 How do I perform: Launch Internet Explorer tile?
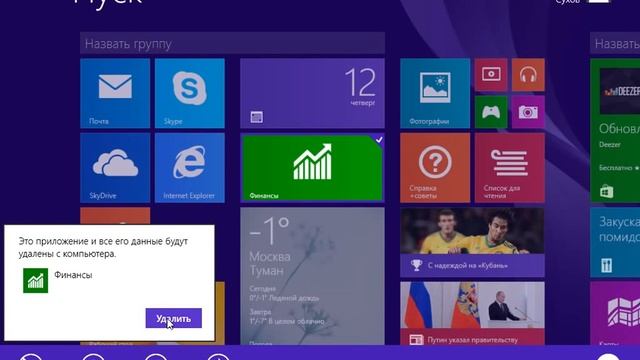(x=190, y=168)
